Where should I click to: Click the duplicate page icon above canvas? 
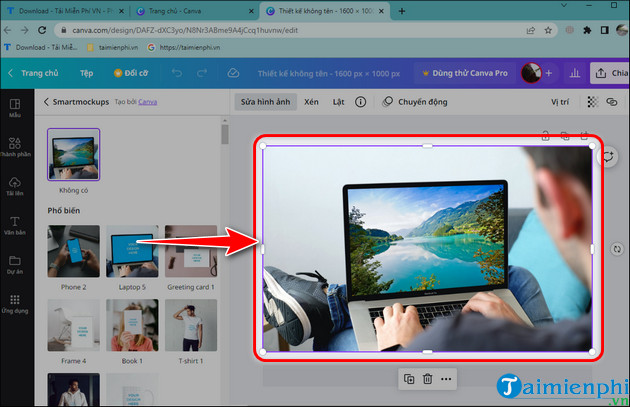point(565,136)
